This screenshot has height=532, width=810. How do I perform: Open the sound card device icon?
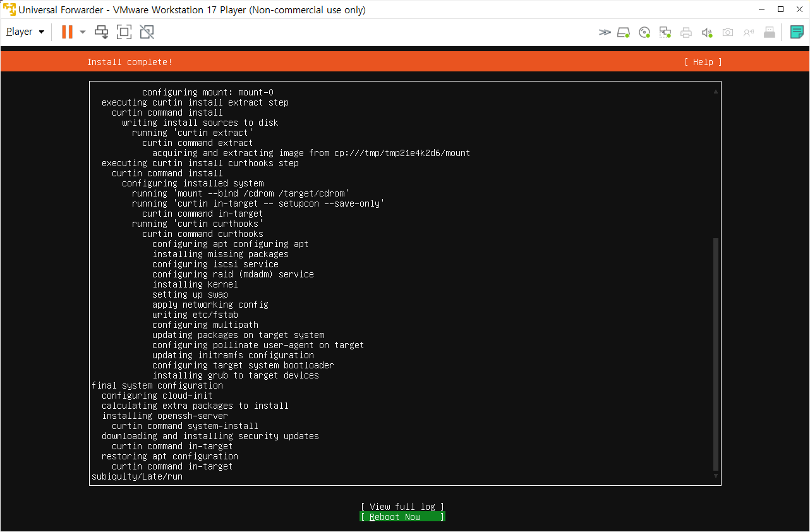(x=707, y=32)
